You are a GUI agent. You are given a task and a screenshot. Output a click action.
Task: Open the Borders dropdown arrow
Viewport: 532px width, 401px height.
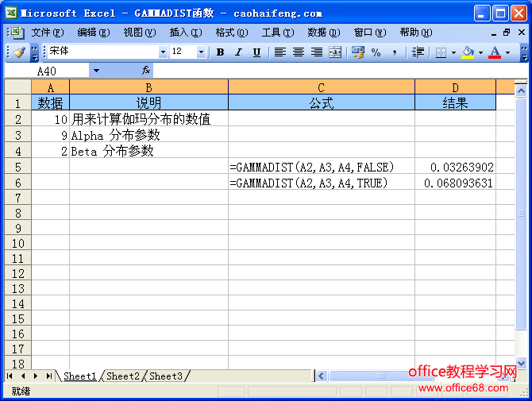pyautogui.click(x=453, y=52)
